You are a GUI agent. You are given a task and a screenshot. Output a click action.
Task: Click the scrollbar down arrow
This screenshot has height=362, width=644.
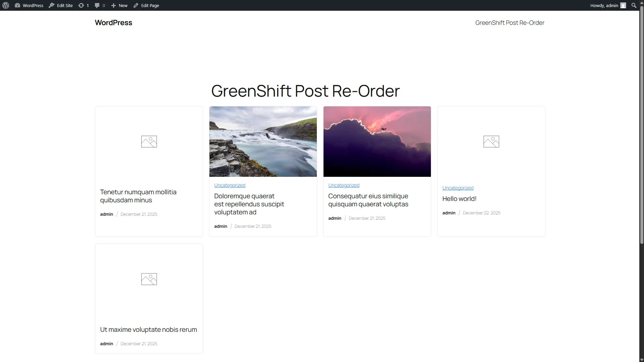tap(642, 360)
